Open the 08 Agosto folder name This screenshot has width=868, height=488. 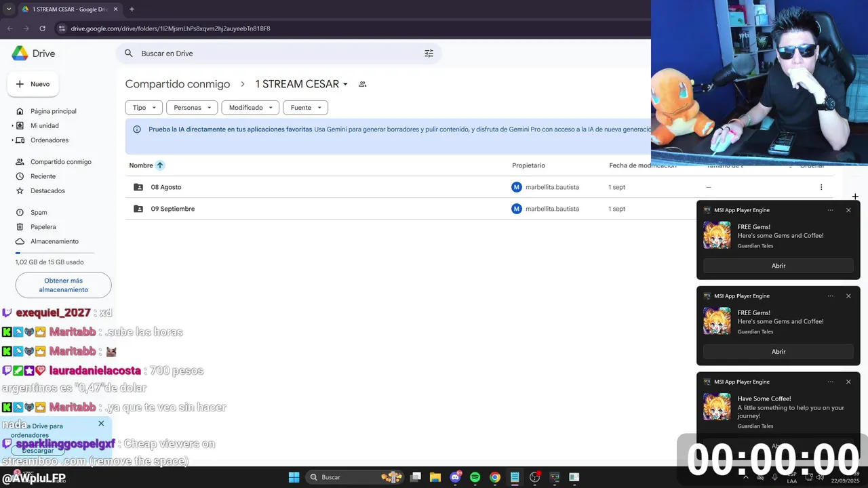click(166, 187)
